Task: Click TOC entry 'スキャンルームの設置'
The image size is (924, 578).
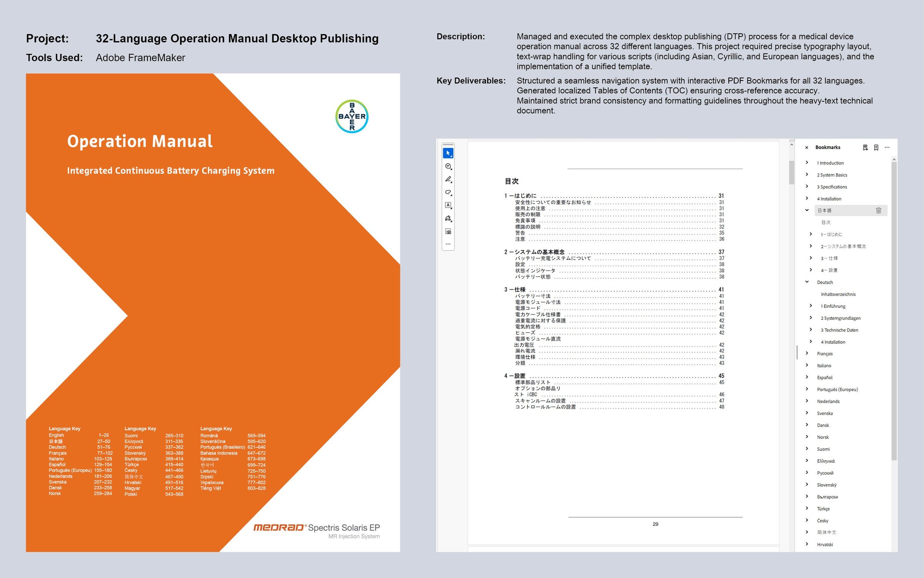Action: click(x=619, y=401)
